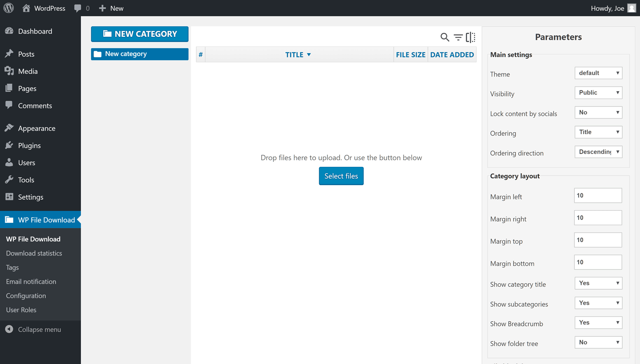Screen dimensions: 640x364
Task: Open the Show Breadcrumb dropdown
Action: (x=598, y=322)
